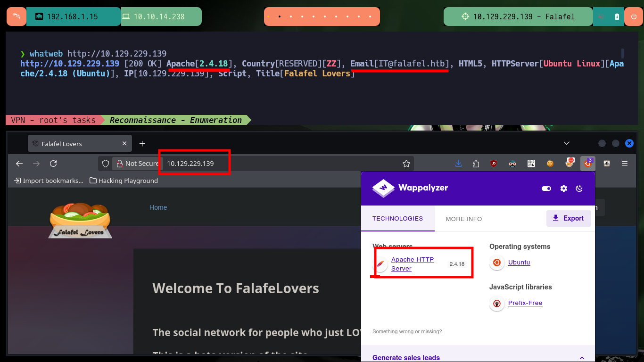The image size is (644, 362).
Task: Click the VPN IP 10.10.14.238 module
Action: point(161,16)
